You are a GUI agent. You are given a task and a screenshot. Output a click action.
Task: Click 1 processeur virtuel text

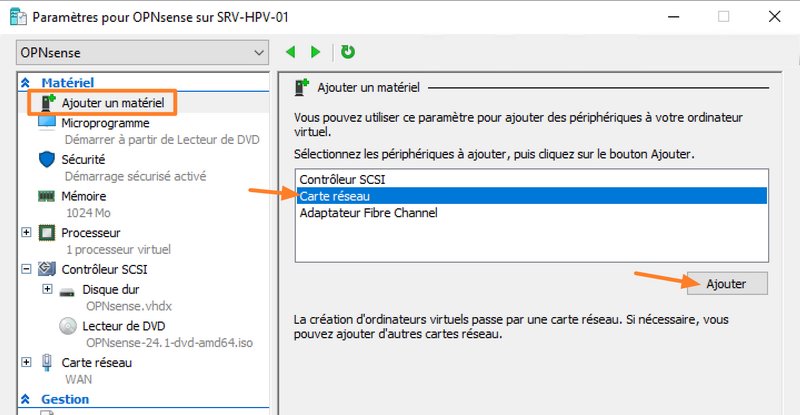(x=118, y=250)
